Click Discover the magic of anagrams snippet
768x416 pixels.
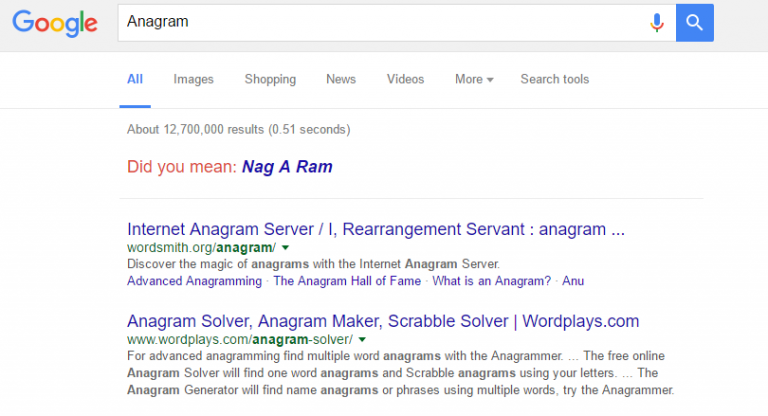313,264
